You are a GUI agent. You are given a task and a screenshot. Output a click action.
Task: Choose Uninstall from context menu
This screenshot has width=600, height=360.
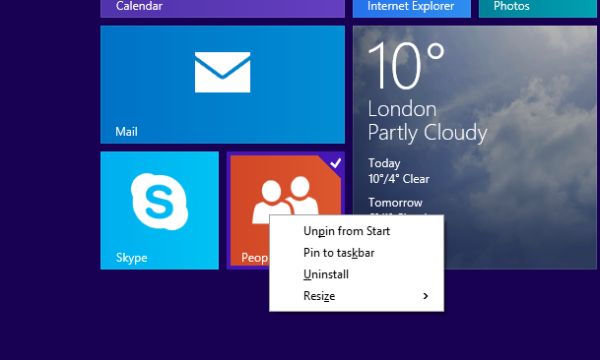357,274
